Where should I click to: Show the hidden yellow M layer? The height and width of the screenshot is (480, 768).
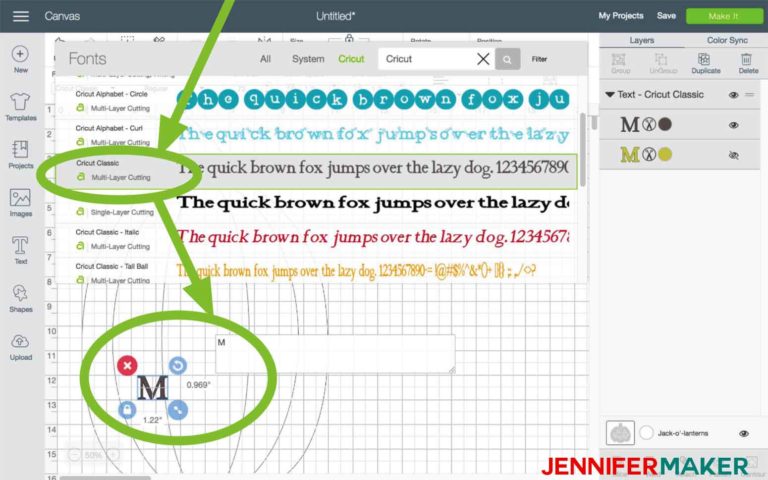click(733, 155)
